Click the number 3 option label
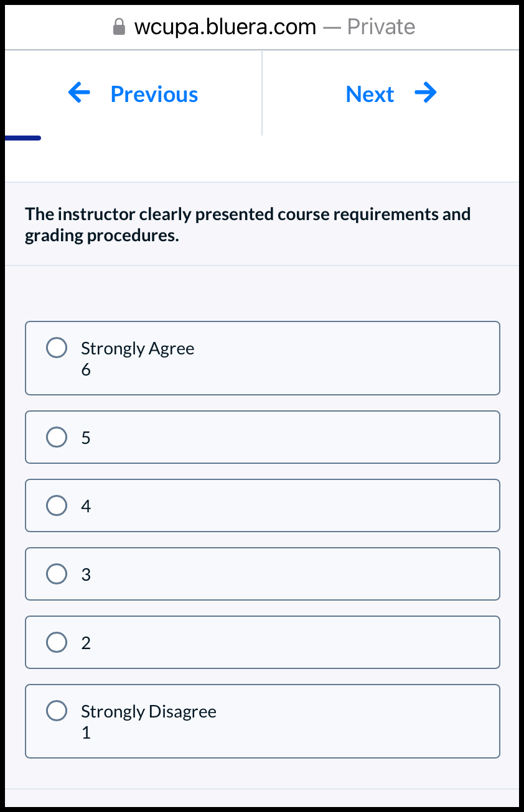The image size is (524, 812). coord(86,574)
